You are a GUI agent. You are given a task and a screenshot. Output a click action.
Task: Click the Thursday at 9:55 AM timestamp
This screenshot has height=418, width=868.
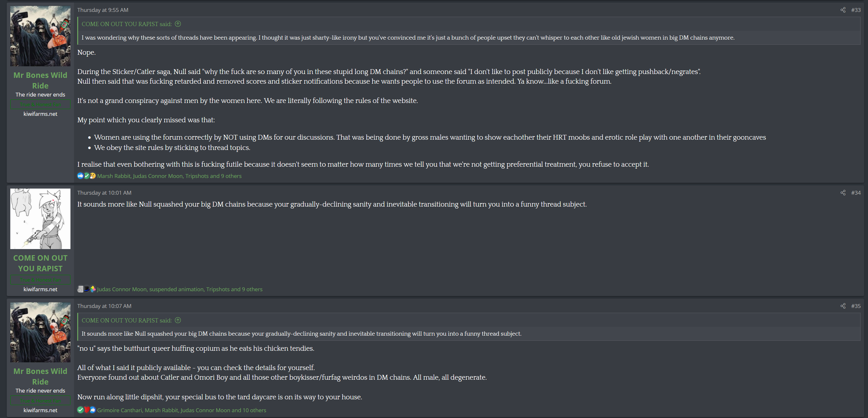click(103, 10)
